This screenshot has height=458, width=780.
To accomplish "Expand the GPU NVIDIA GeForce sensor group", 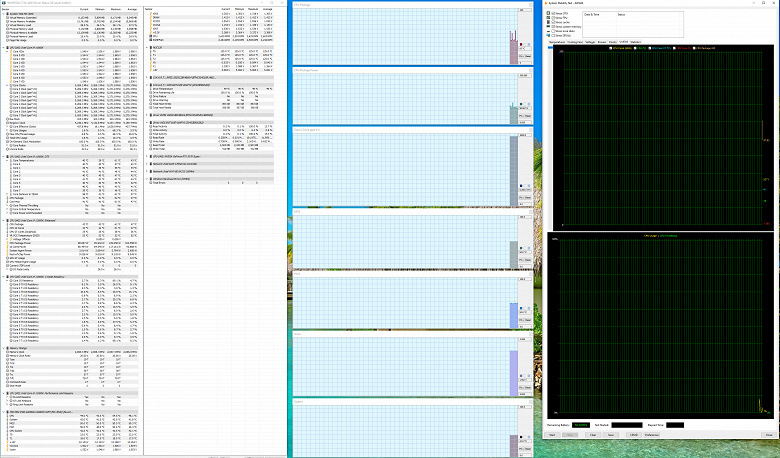I will (x=147, y=157).
